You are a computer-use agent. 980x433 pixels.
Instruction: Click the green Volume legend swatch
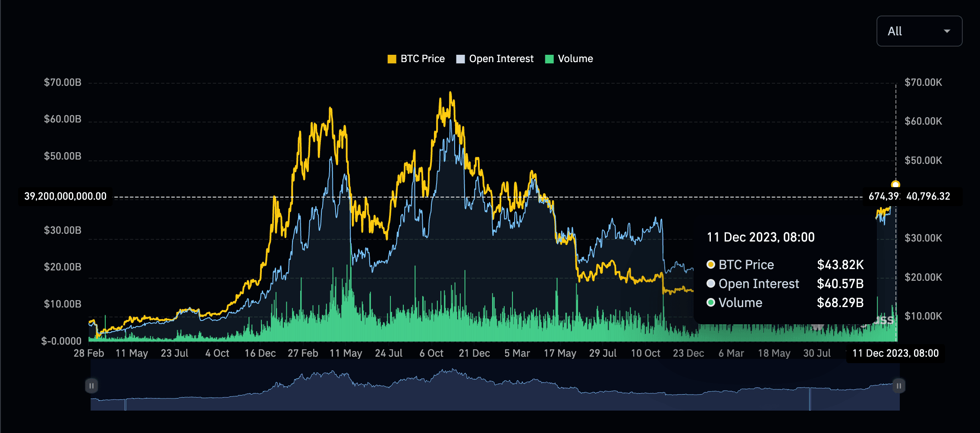[549, 59]
